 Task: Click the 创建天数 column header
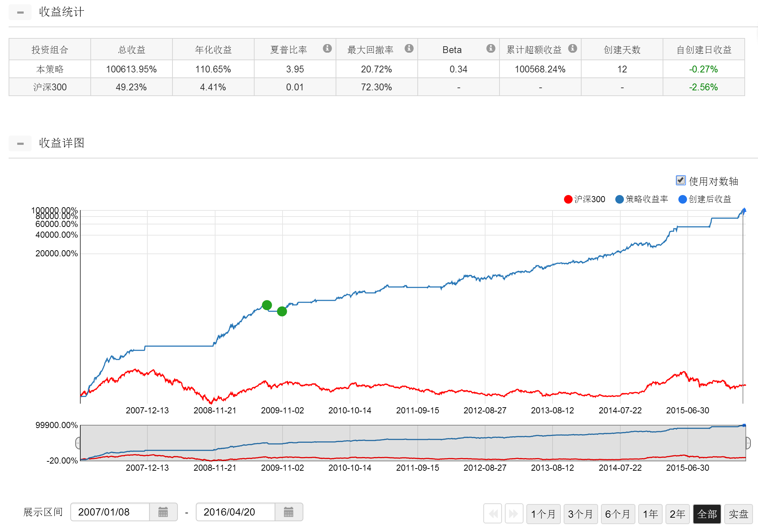622,49
